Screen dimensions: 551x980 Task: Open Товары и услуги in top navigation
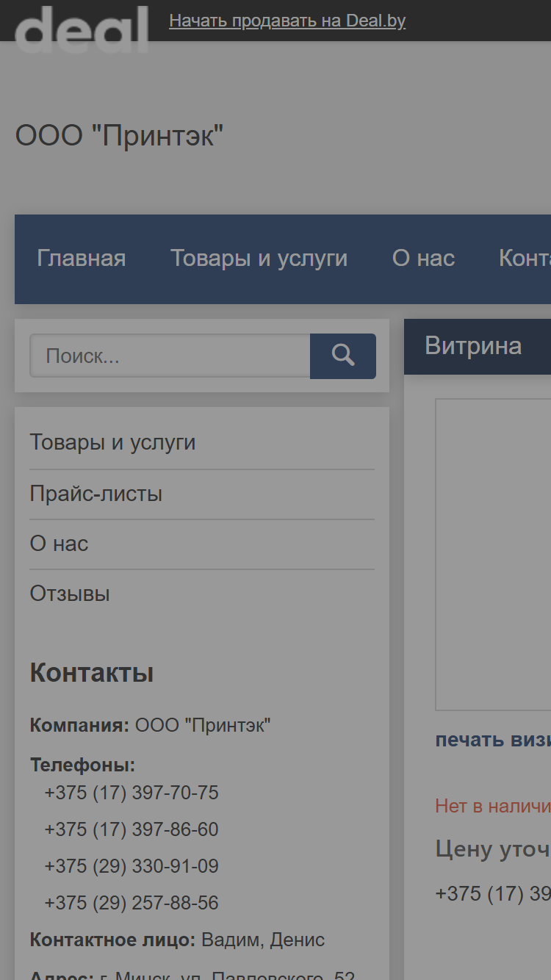[259, 259]
